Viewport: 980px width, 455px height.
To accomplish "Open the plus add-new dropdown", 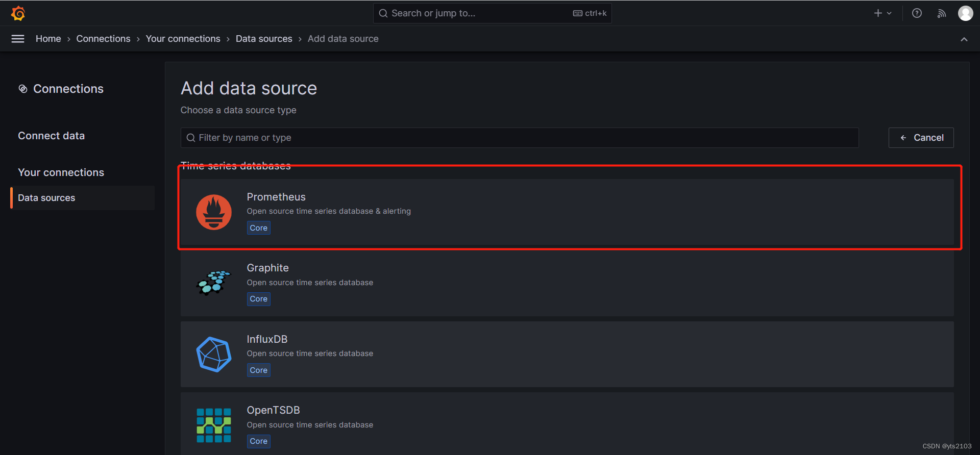I will (x=883, y=13).
